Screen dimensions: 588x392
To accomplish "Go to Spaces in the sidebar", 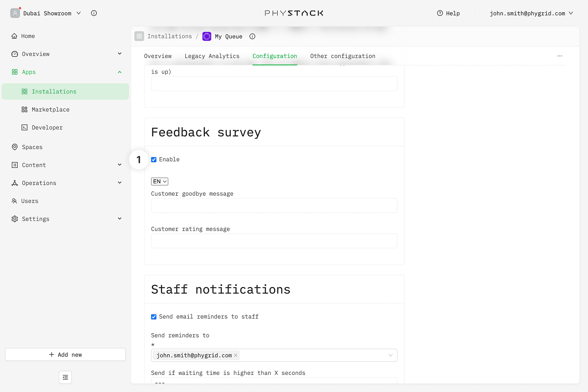I will [x=32, y=147].
